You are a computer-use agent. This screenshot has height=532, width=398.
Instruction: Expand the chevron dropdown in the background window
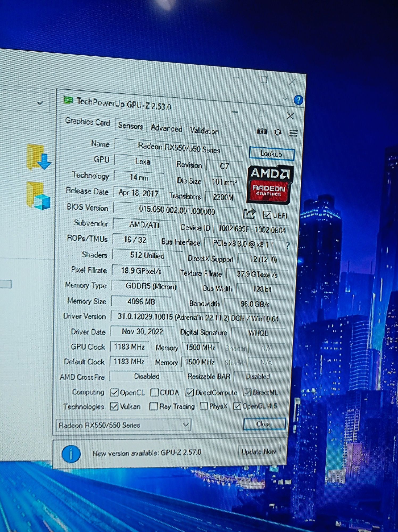(x=40, y=103)
